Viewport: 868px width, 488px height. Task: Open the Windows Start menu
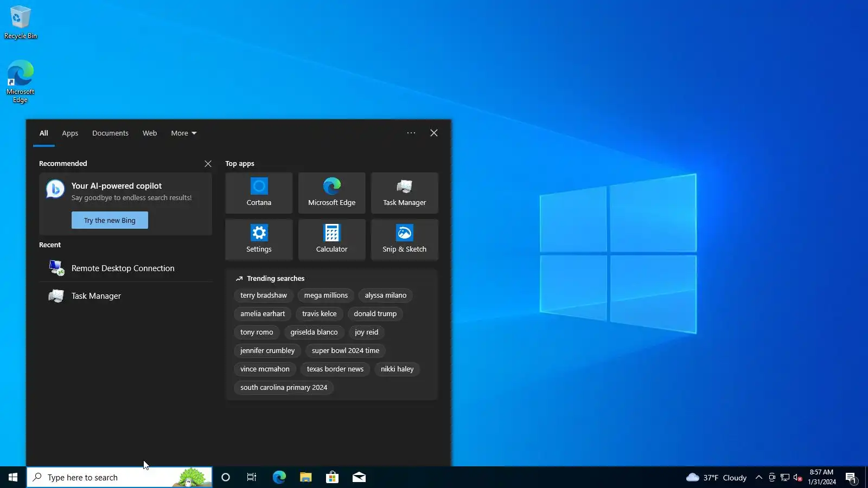(13, 477)
